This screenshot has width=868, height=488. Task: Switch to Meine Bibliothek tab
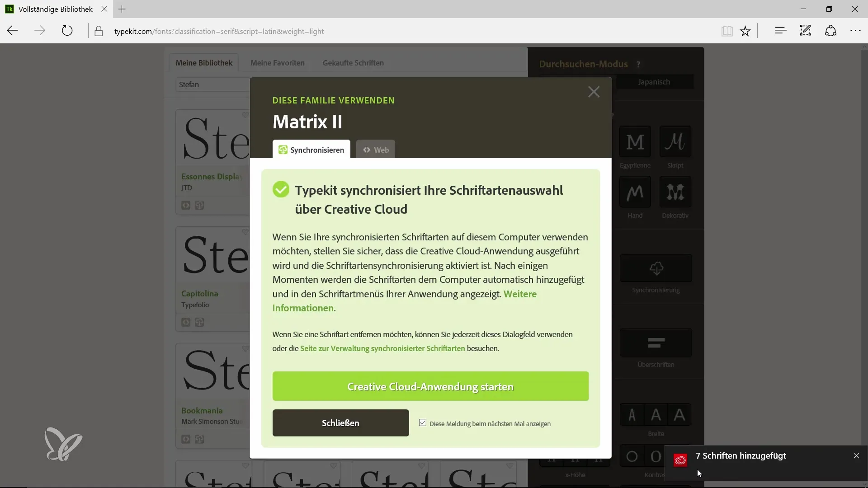204,63
